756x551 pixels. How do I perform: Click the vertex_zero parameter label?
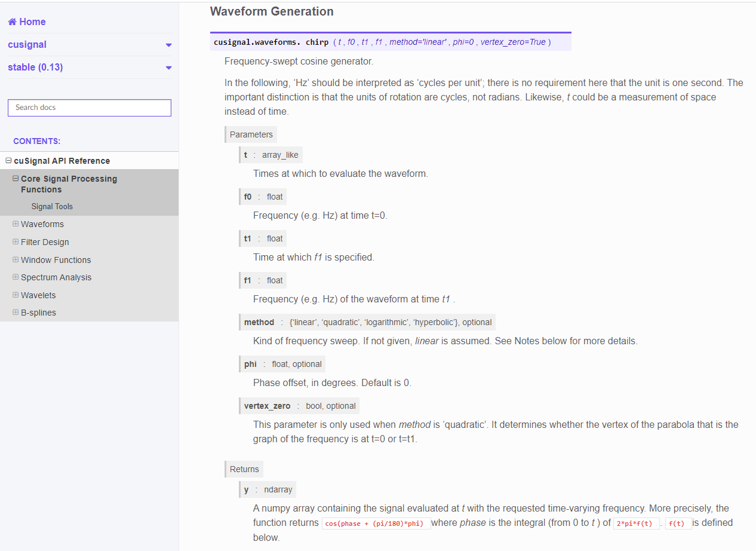pos(267,405)
